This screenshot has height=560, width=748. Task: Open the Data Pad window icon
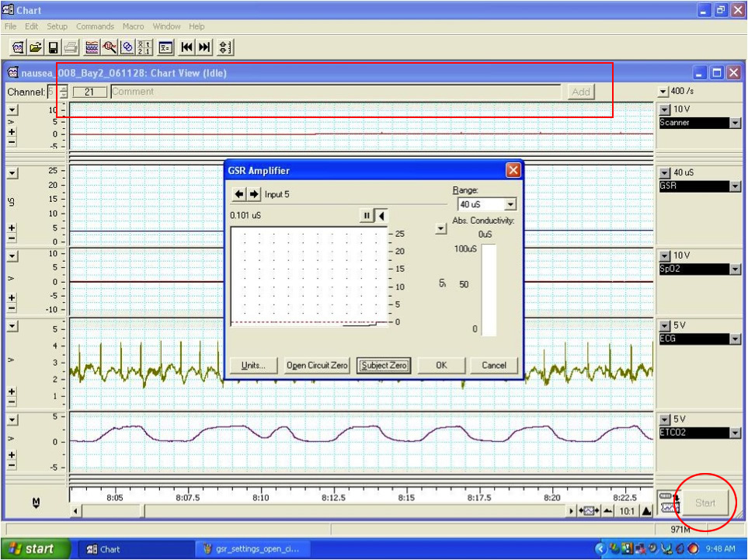(x=165, y=47)
